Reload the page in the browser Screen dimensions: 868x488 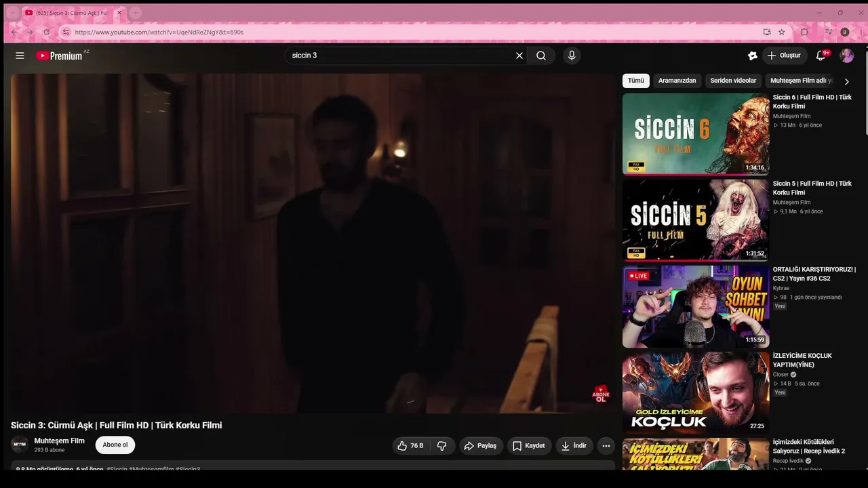[46, 32]
